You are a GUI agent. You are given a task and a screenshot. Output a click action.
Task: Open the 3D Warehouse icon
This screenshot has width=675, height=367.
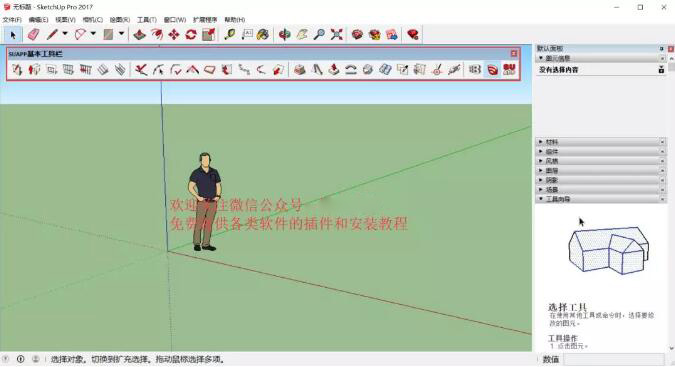[357, 34]
